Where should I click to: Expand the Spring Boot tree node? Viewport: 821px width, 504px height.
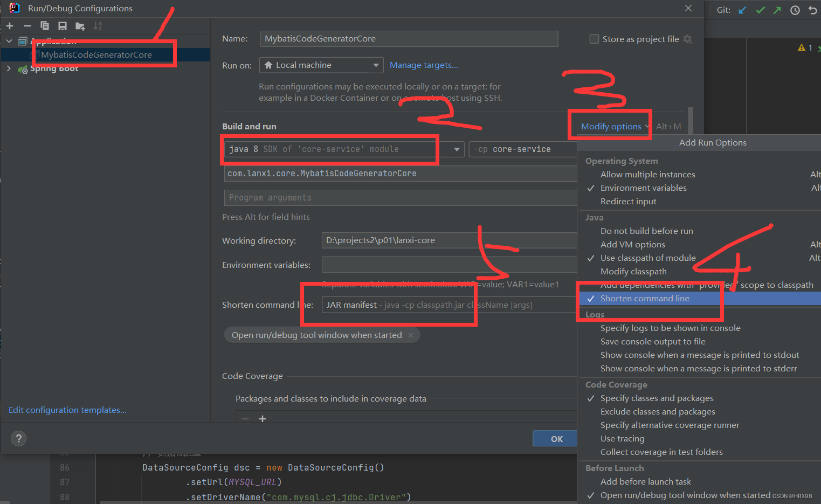[x=9, y=68]
